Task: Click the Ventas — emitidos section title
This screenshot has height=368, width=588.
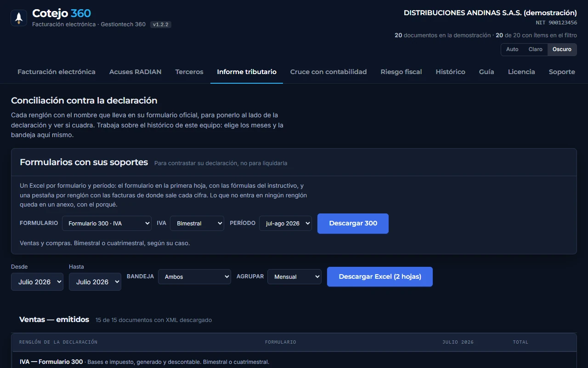Action: pos(54,319)
